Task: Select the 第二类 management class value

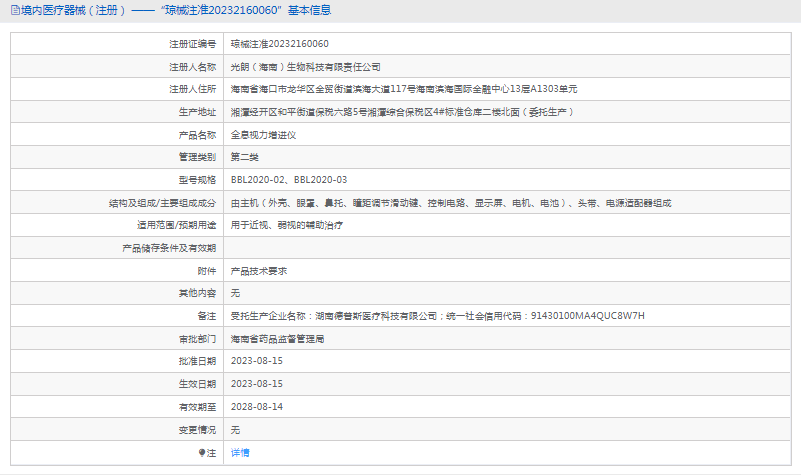Action: pyautogui.click(x=244, y=157)
